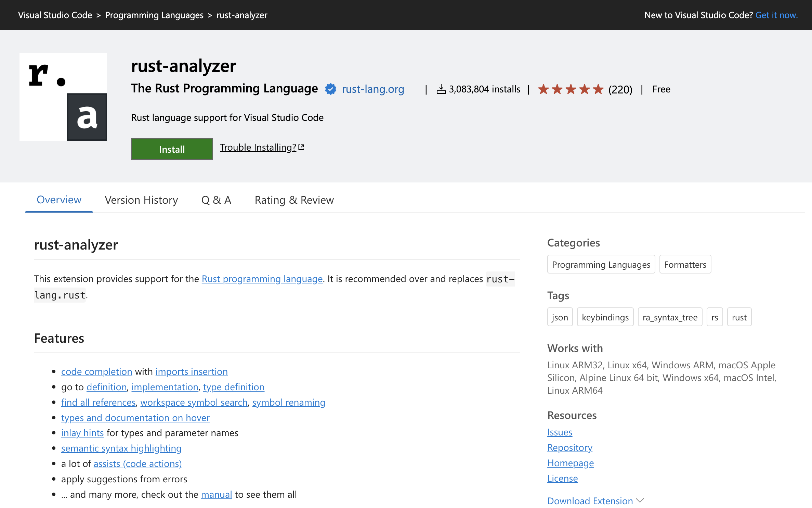Viewport: 812px width, 508px height.
Task: Click the ra_syntax_tree tag
Action: [x=670, y=317]
